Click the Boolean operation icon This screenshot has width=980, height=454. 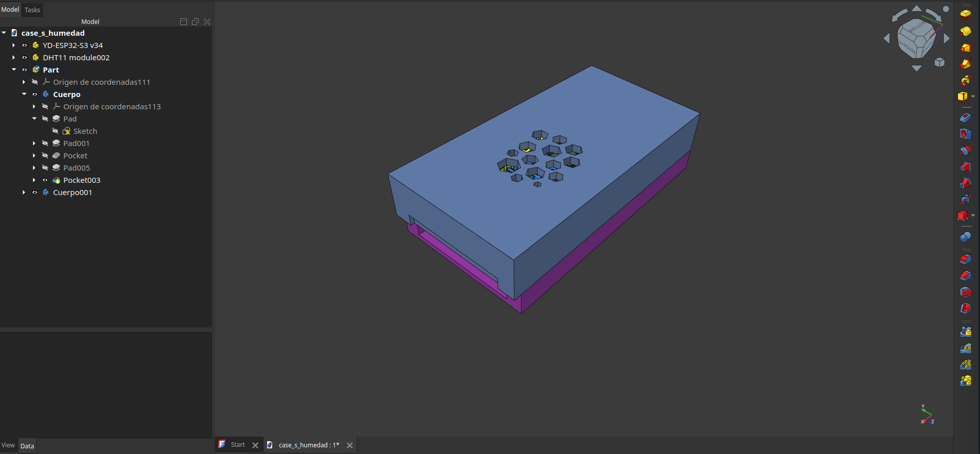pos(965,236)
